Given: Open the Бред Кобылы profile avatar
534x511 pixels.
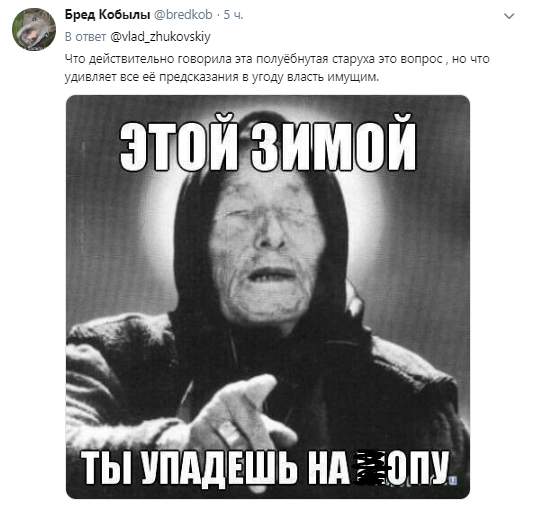Looking at the screenshot, I should pos(34,29).
